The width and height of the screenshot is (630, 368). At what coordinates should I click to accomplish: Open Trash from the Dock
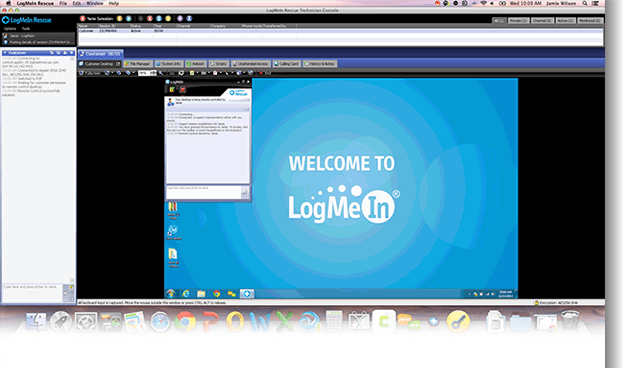click(570, 322)
